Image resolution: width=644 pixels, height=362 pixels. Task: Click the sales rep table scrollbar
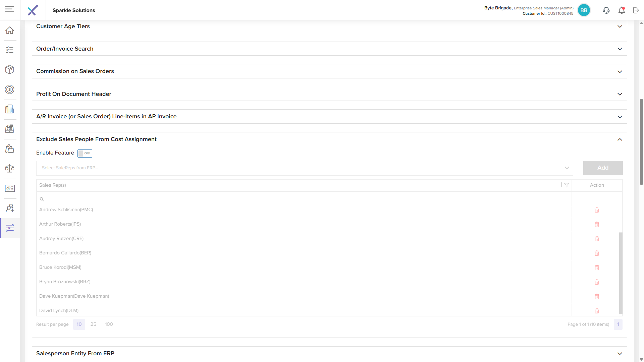click(621, 273)
